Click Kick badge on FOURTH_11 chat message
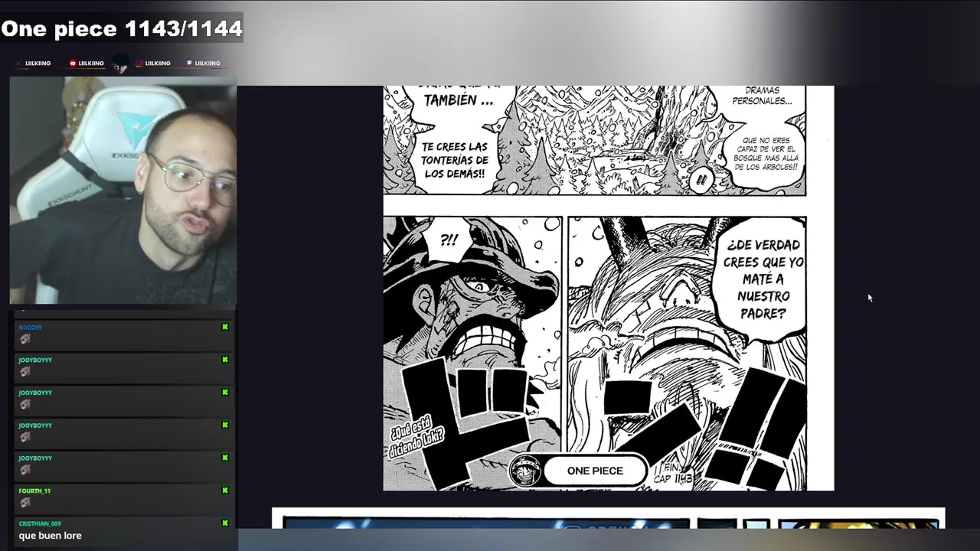980x551 pixels. click(225, 491)
